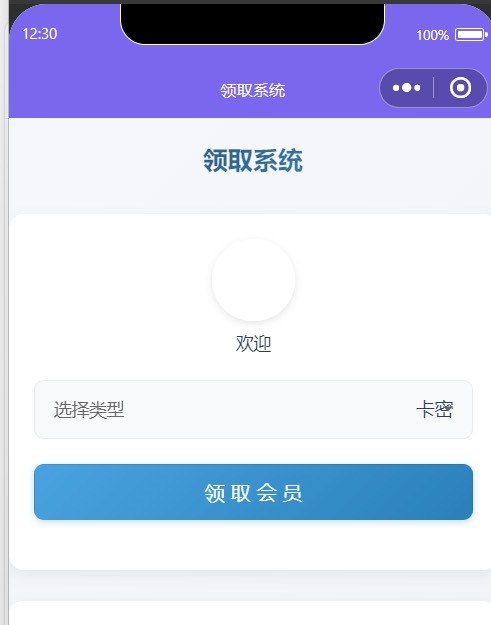The width and height of the screenshot is (491, 625).
Task: Click the divider line inside capsule button
Action: click(433, 88)
